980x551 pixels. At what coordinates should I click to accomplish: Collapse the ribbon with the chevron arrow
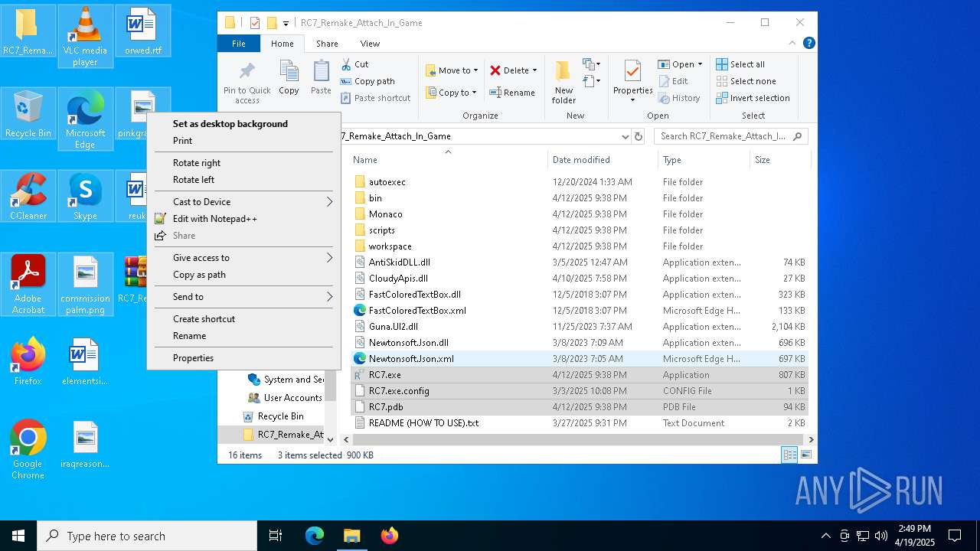point(793,44)
